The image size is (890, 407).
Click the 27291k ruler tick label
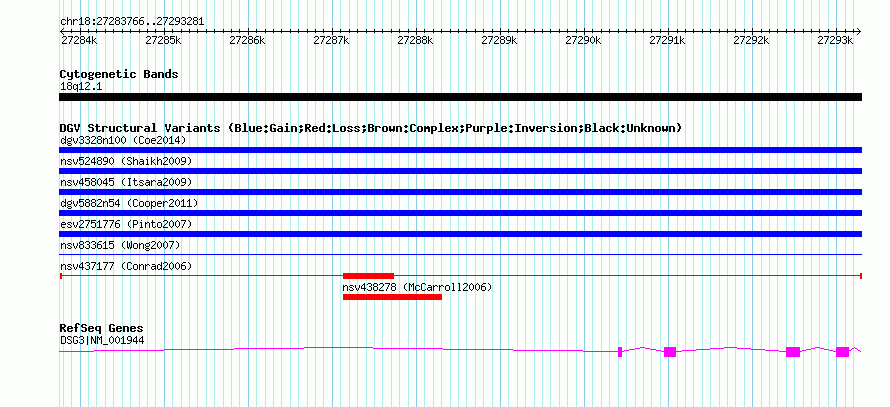[667, 40]
